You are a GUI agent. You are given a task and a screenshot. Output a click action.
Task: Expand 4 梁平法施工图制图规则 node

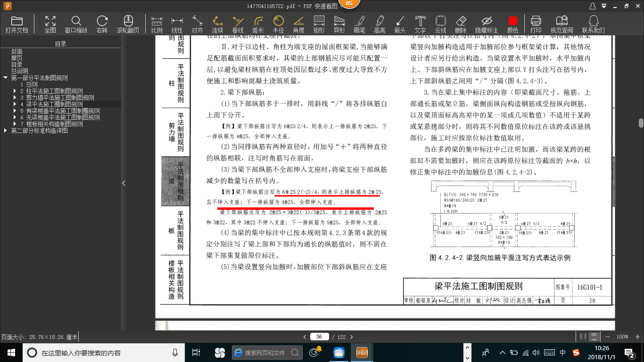point(15,104)
